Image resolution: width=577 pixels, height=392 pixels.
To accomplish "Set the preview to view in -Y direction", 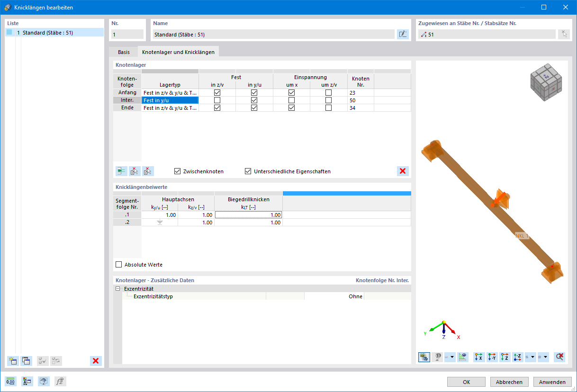I will 492,357.
